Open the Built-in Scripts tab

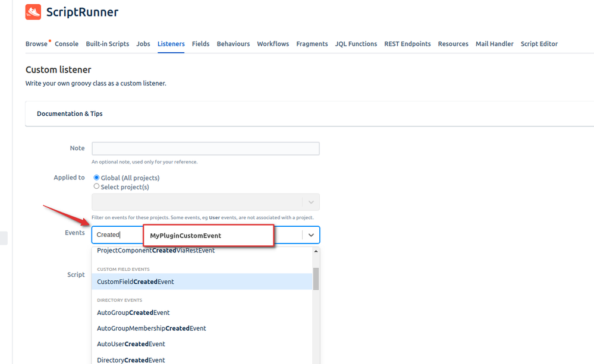108,44
